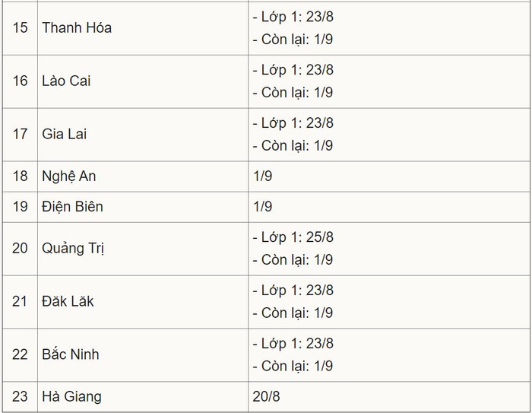Click Bắc Ninh's "Còn lại: 1/9" line

tap(293, 366)
